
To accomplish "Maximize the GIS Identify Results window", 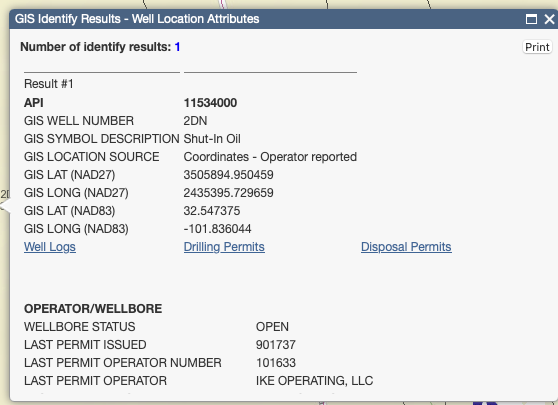I will coord(531,19).
